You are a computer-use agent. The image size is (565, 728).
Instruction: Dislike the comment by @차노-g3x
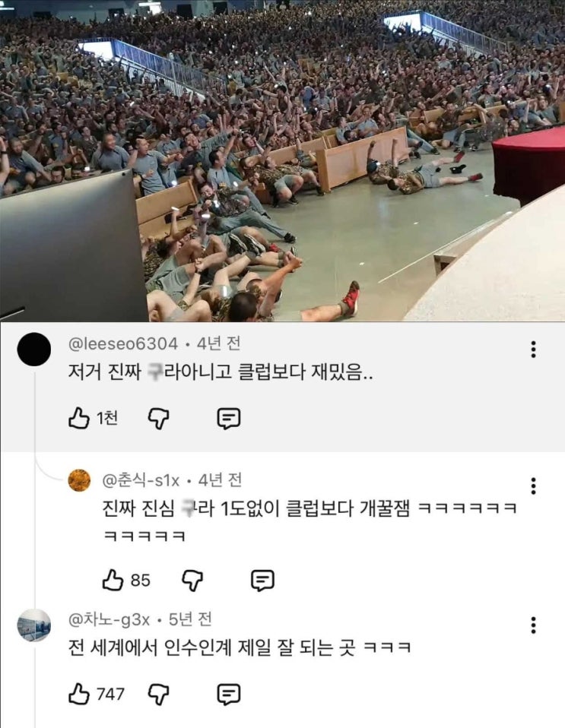click(x=158, y=695)
